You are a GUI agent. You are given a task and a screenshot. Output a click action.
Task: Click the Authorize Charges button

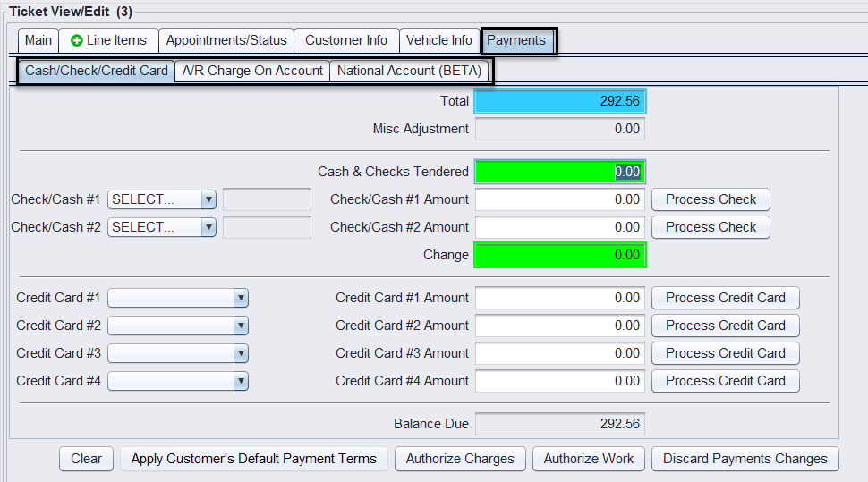click(460, 459)
